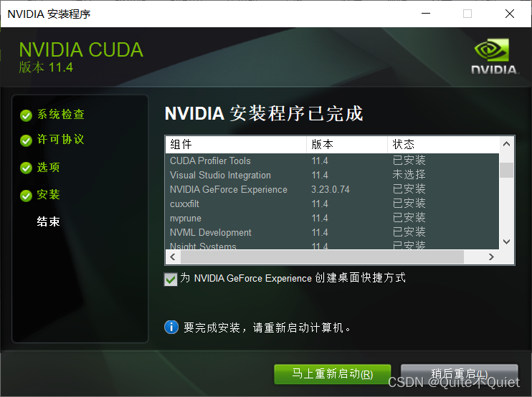Click the 马上重新启动(R) restart now button
Image resolution: width=532 pixels, height=397 pixels.
tap(333, 374)
